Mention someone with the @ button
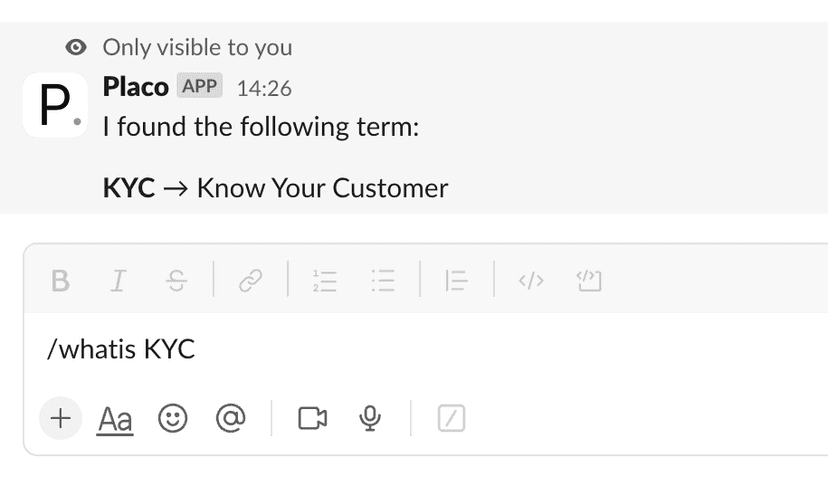Image resolution: width=828 pixels, height=477 pixels. coord(230,418)
